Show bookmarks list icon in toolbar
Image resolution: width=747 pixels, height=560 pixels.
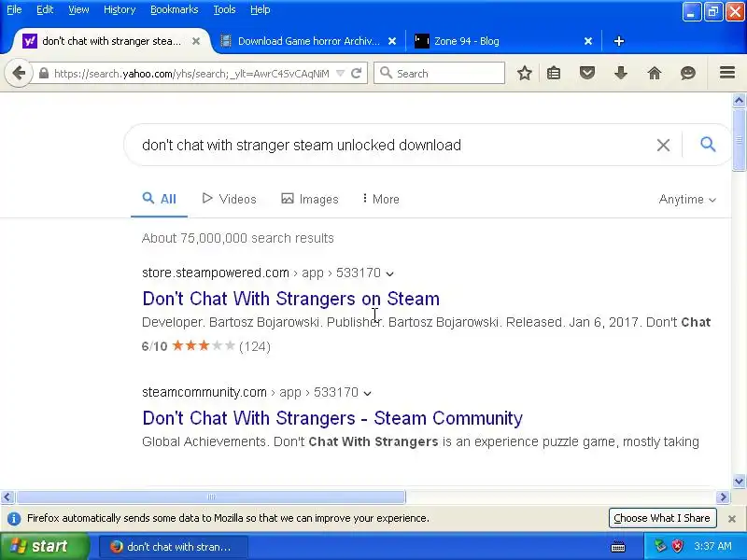click(554, 74)
